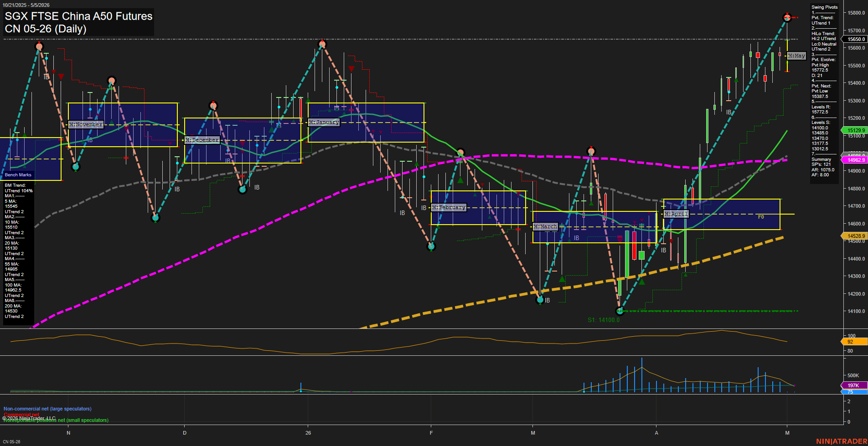Click the M:January monthly range label
Screen dimensions: 868x446
[x=324, y=122]
